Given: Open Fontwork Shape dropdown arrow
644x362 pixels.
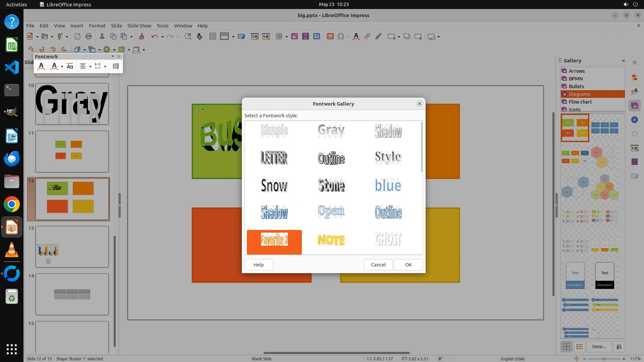Looking at the screenshot, I should (62, 66).
